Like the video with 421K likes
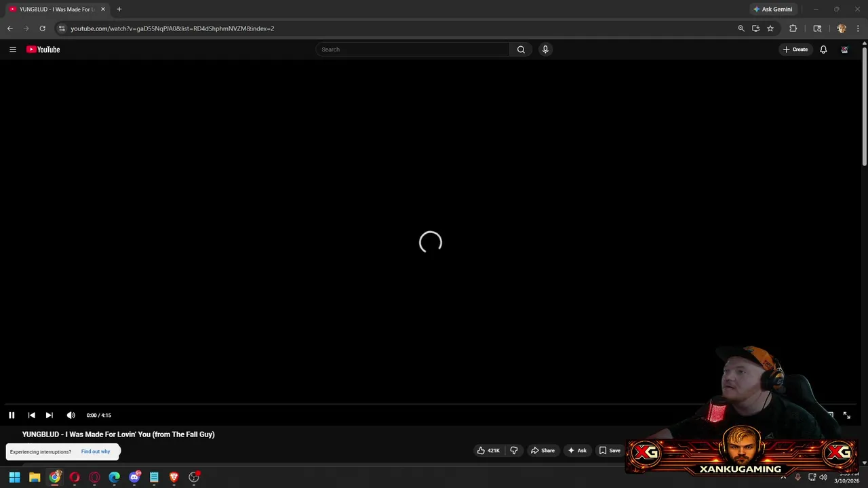The height and width of the screenshot is (488, 868). tap(488, 451)
